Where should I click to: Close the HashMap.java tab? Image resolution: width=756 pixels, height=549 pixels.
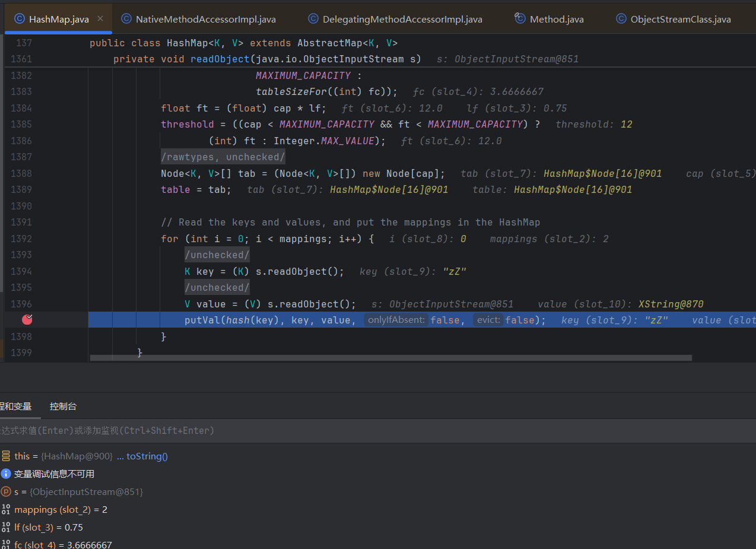coord(100,19)
